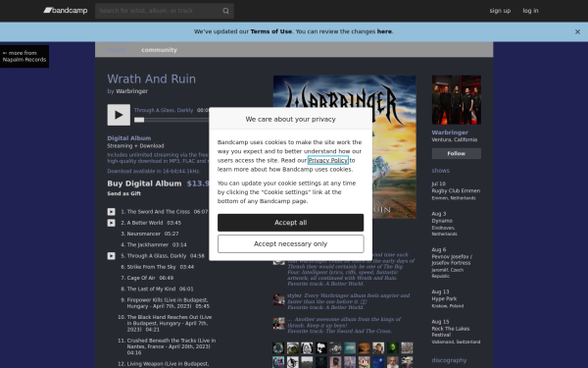Open the Aug 15 Rock The Lakes Festival show
The image size is (588, 368).
click(x=456, y=332)
